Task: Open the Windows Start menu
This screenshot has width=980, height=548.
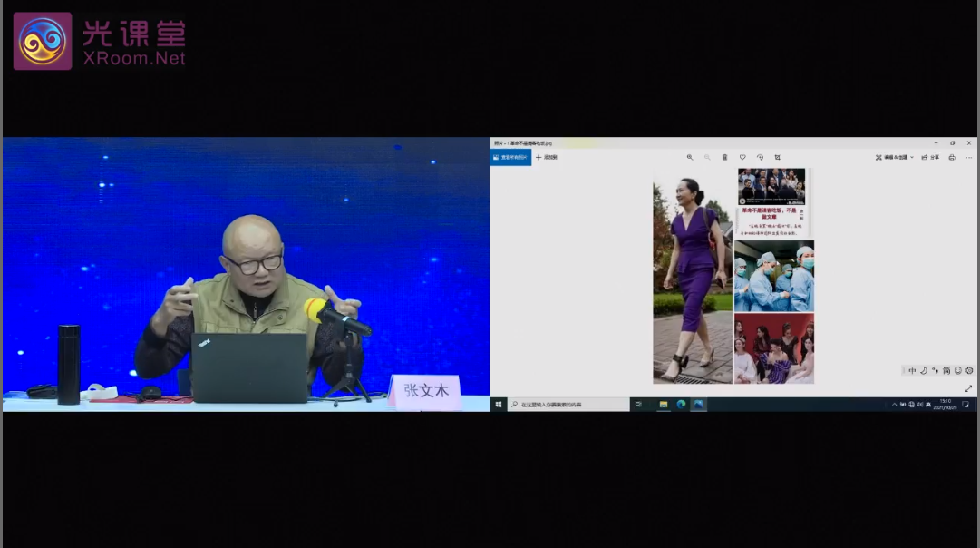Action: click(499, 404)
